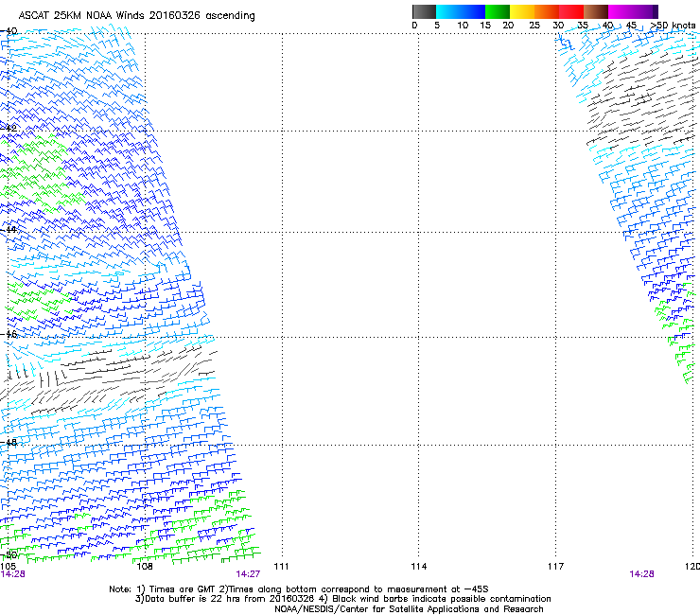700x615 pixels.
Task: Click the "117" longitude label
Action: pos(556,567)
